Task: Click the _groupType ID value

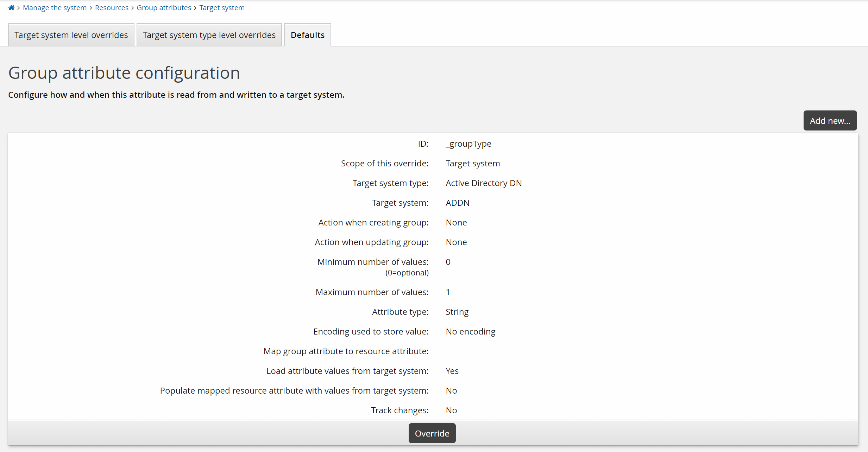Action: (x=468, y=144)
